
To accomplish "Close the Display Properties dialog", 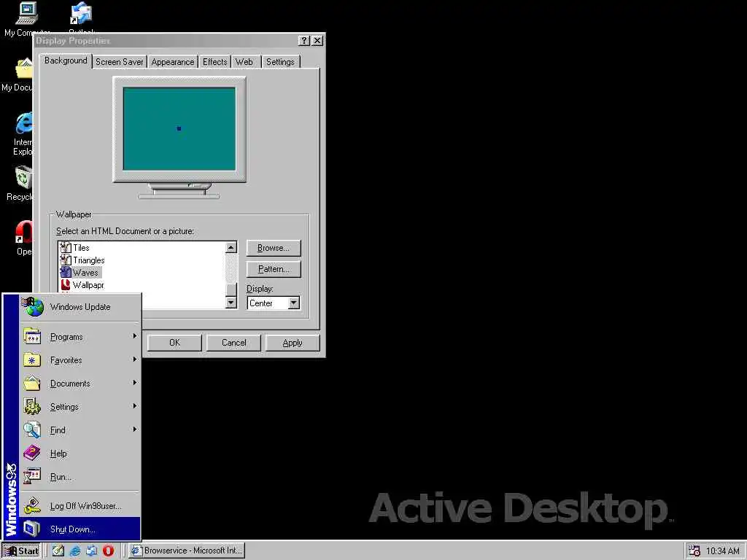I will [x=317, y=41].
